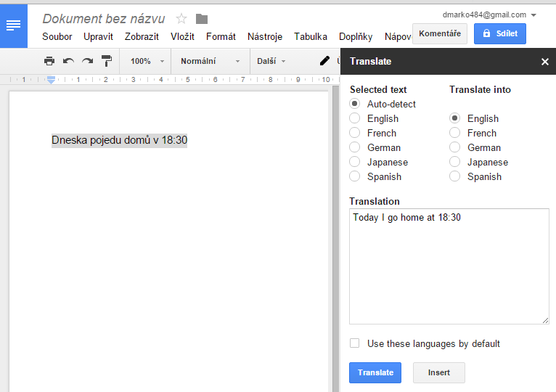The height and width of the screenshot is (392, 556).
Task: Open the account dropdown next to dmarko484@gmail.com
Action: pos(533,15)
